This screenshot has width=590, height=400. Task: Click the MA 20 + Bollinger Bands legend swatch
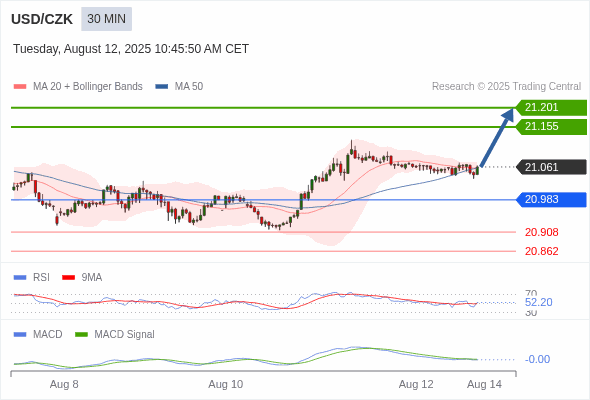tap(20, 87)
